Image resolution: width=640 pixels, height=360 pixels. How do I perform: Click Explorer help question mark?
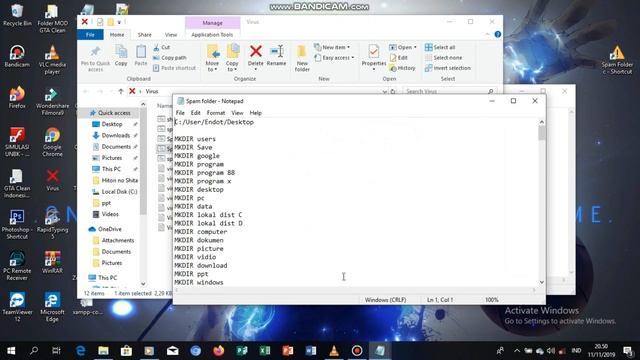498,34
